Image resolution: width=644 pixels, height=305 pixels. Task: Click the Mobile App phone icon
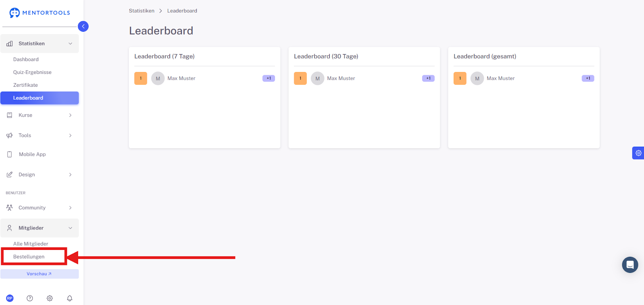point(10,154)
